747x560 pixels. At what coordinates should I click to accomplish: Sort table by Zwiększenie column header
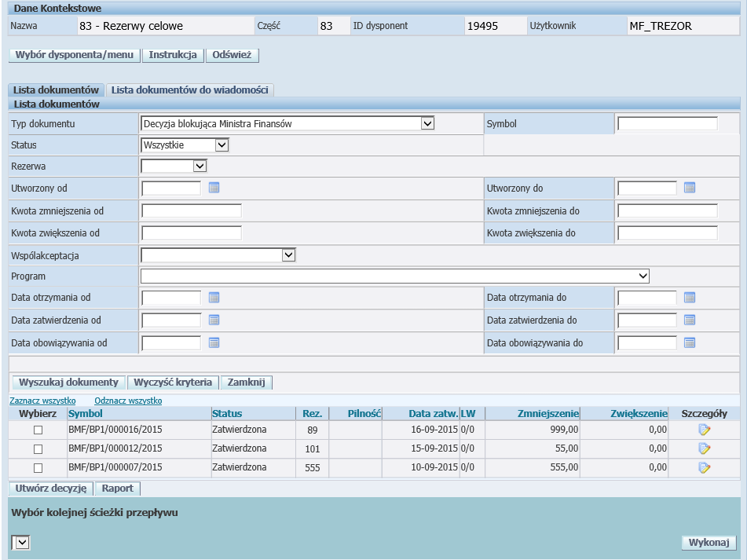[639, 414]
